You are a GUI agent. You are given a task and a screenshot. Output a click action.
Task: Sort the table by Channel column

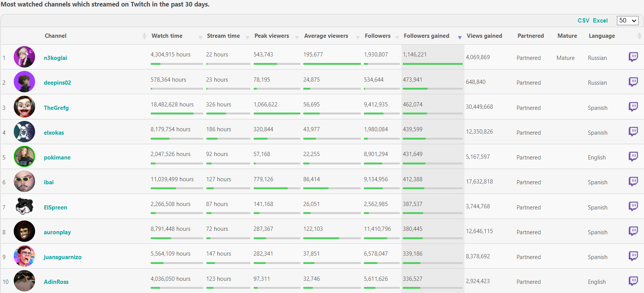pos(56,36)
